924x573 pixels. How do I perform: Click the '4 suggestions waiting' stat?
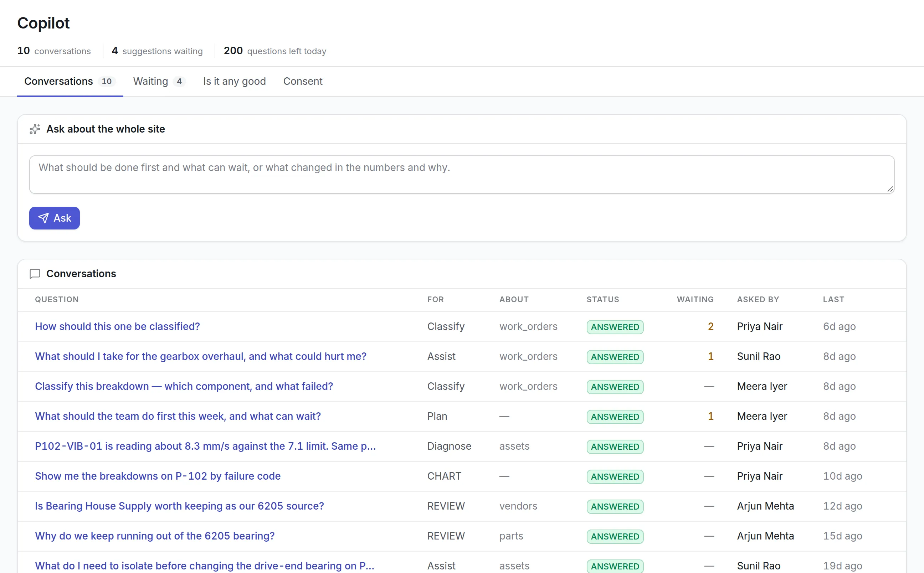157,51
